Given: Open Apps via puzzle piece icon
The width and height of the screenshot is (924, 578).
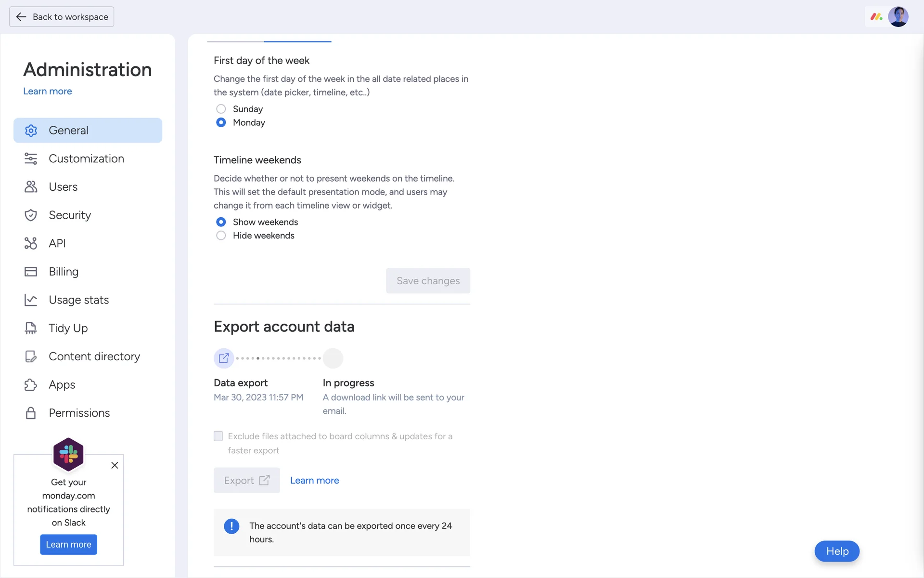Looking at the screenshot, I should [x=31, y=385].
